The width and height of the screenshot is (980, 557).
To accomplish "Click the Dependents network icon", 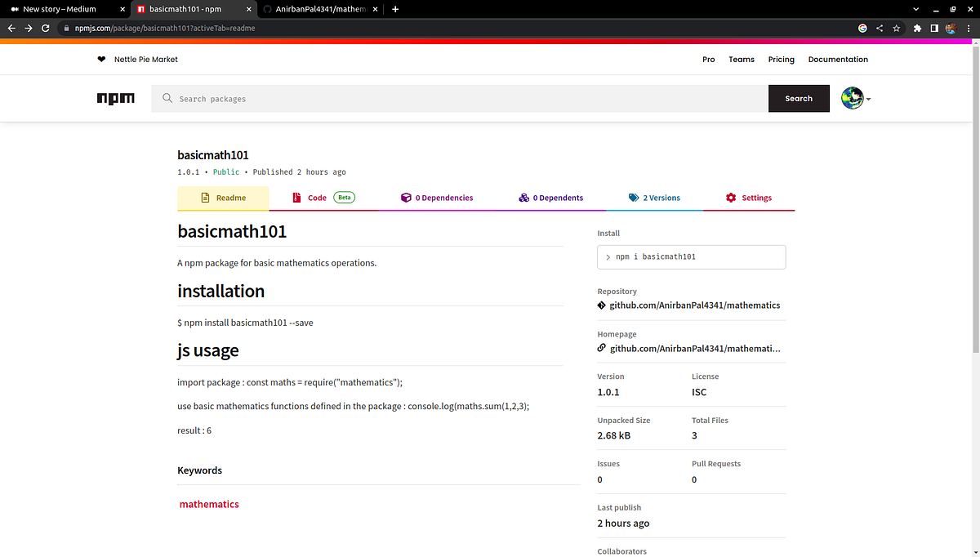I will coord(523,198).
